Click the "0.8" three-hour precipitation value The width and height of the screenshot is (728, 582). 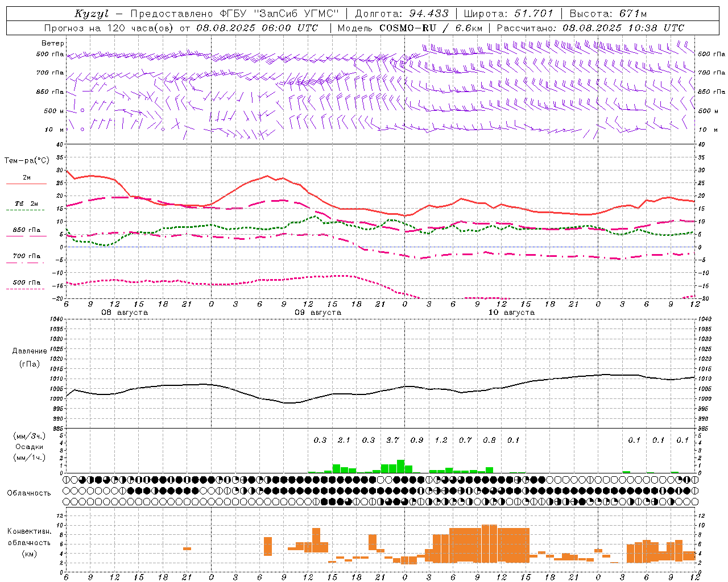click(490, 440)
